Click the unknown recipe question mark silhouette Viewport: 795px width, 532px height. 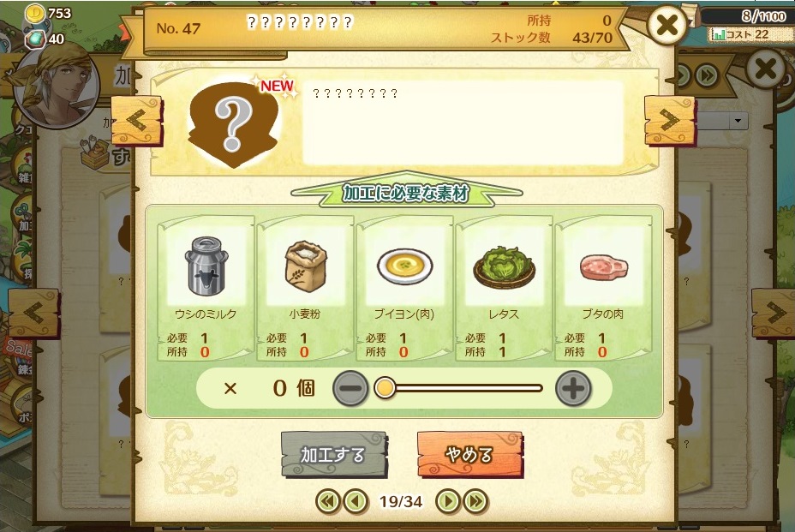[233, 124]
